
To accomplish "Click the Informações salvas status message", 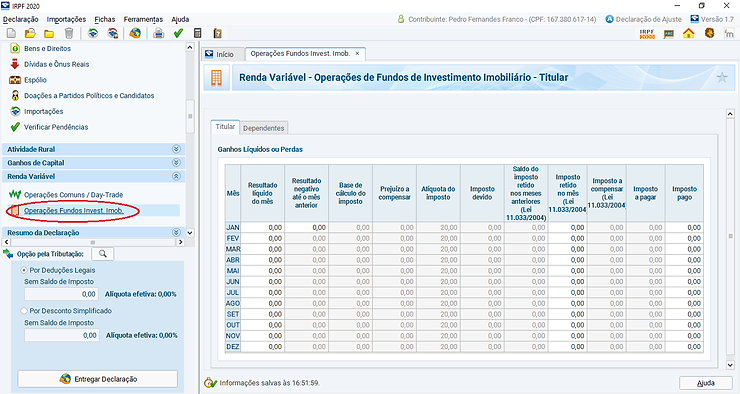I will [269, 383].
